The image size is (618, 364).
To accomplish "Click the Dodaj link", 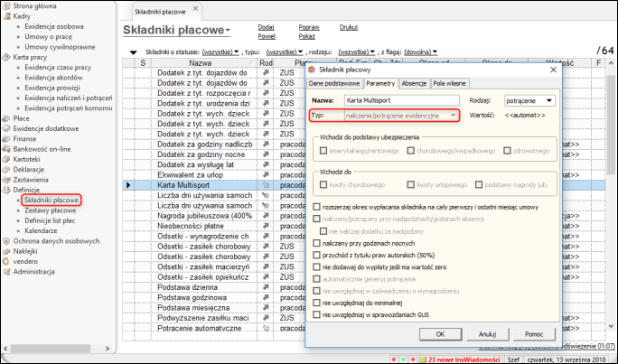I will point(266,27).
